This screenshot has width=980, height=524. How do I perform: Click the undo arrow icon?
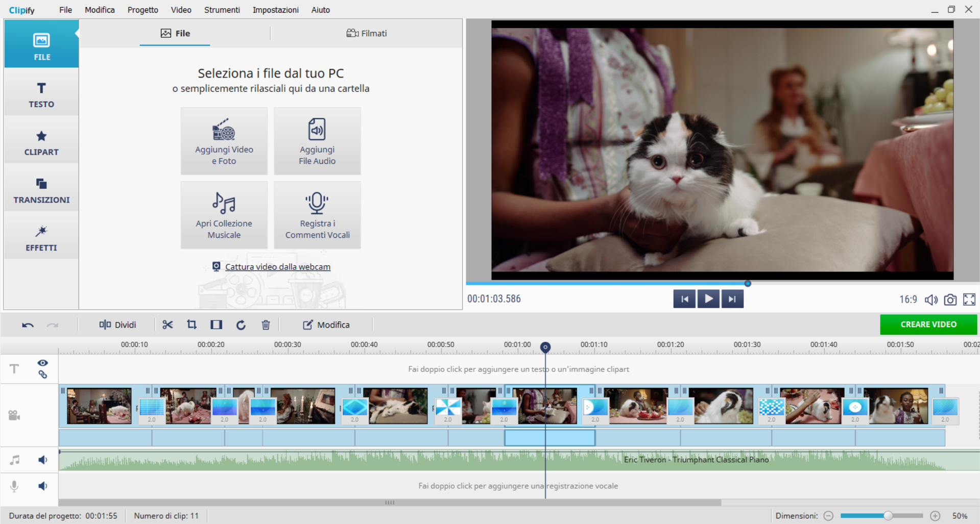pos(28,325)
